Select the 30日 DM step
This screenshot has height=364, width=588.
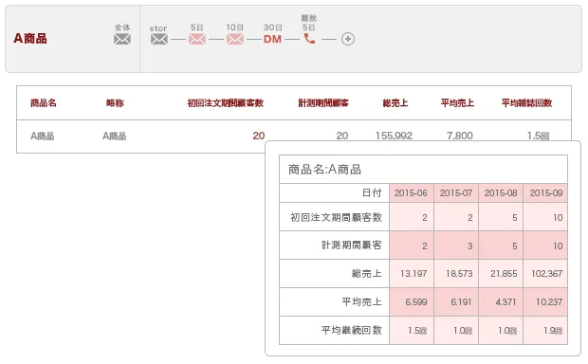point(272,39)
